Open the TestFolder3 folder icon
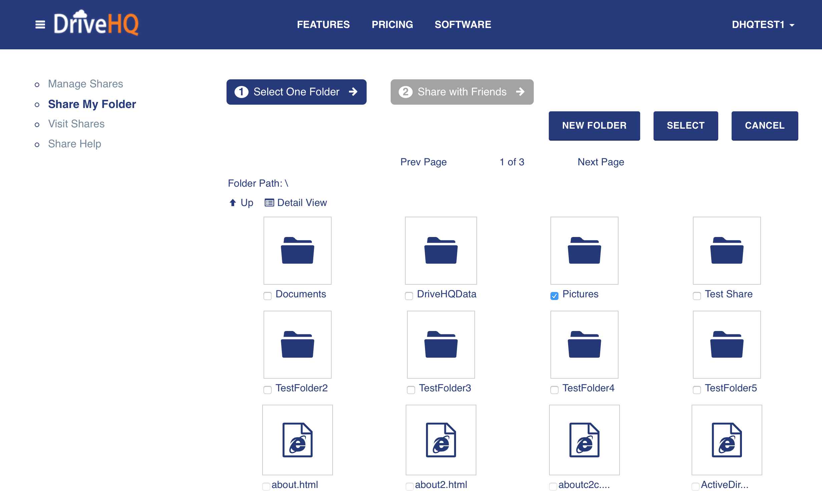The height and width of the screenshot is (504, 822). tap(441, 344)
